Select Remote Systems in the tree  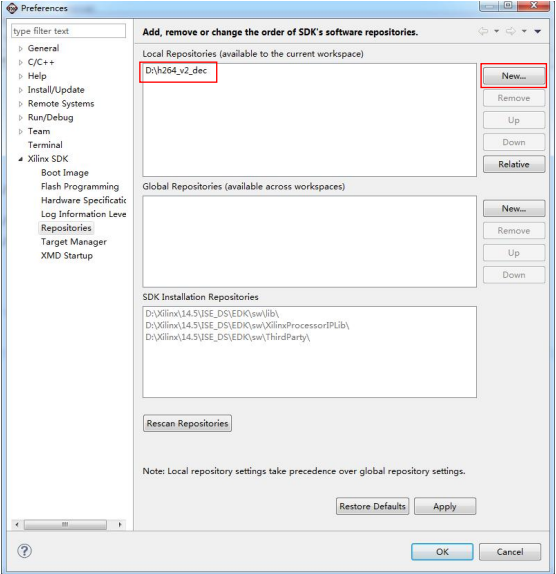61,104
